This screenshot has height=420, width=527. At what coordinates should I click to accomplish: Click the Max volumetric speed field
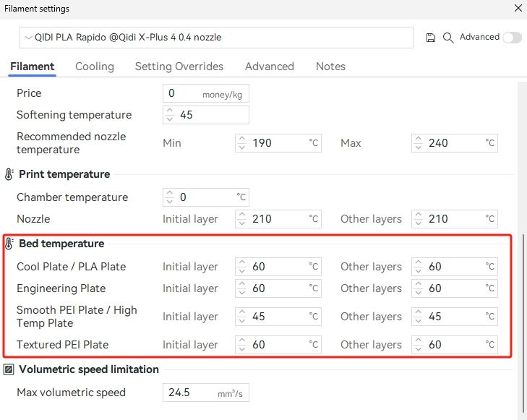(205, 393)
